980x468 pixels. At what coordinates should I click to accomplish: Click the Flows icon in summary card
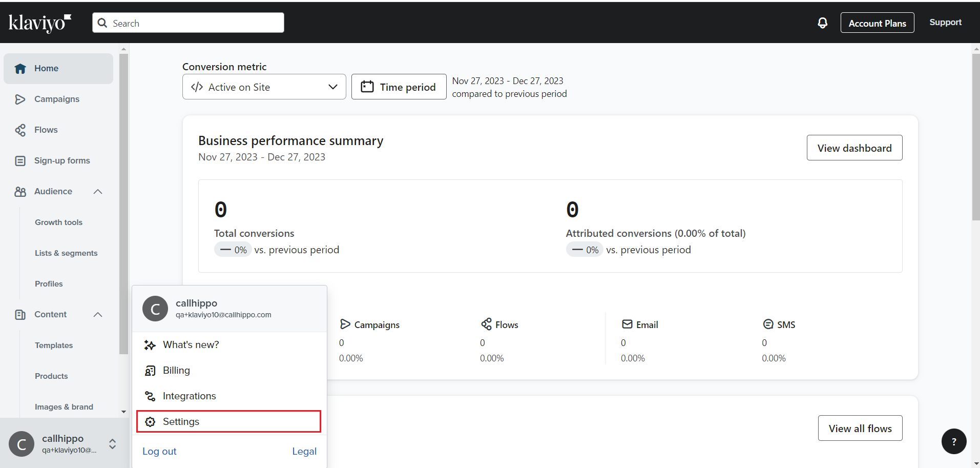coord(486,324)
